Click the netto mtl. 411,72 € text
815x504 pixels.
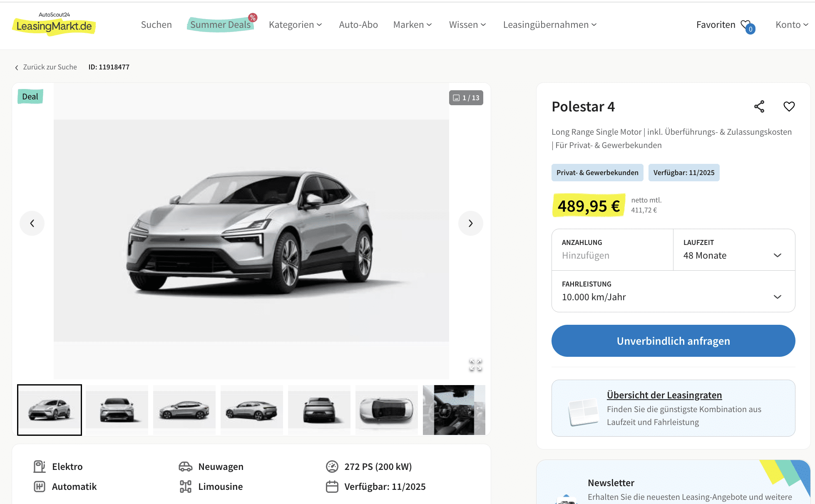646,205
